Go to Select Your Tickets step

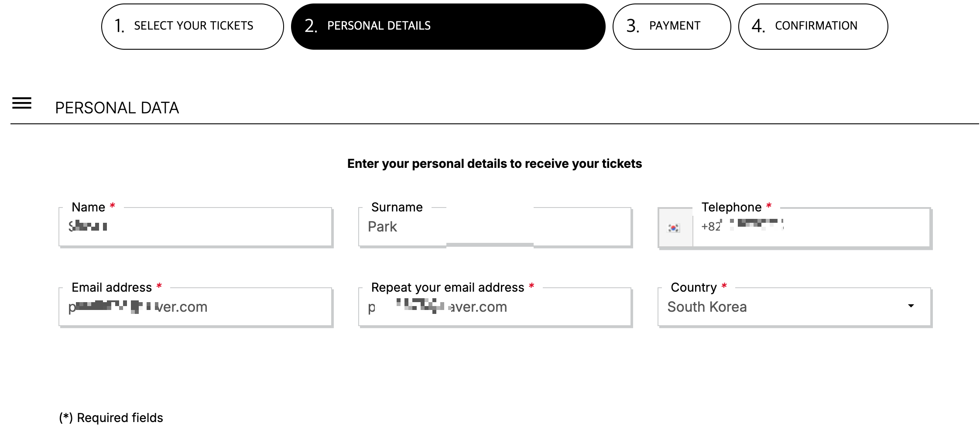[193, 26]
